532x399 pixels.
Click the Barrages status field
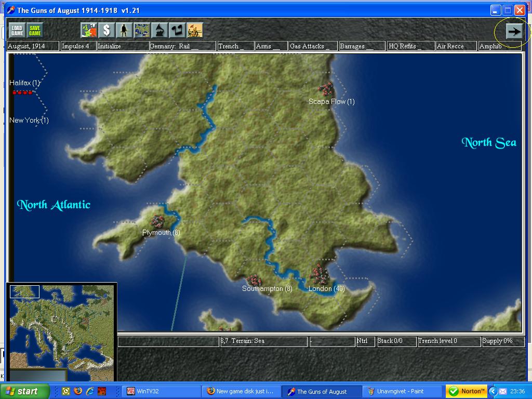tap(362, 46)
